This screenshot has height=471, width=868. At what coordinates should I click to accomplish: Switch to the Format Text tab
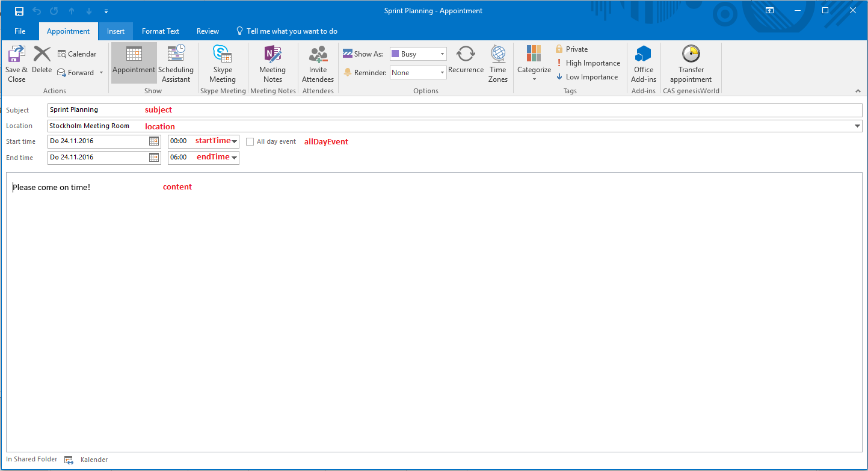[161, 31]
